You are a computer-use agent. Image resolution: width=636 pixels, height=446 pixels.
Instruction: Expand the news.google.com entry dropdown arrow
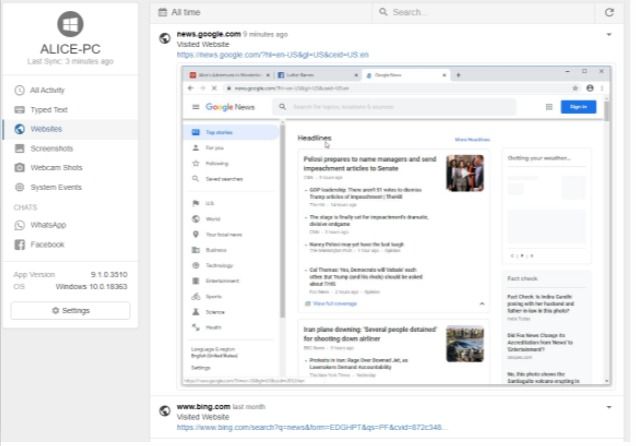[609, 34]
